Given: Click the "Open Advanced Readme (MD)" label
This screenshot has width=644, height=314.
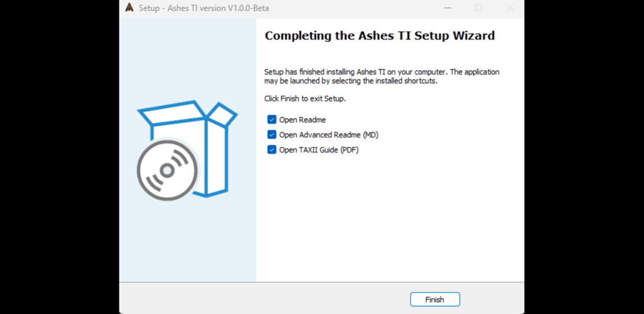Looking at the screenshot, I should click(328, 135).
